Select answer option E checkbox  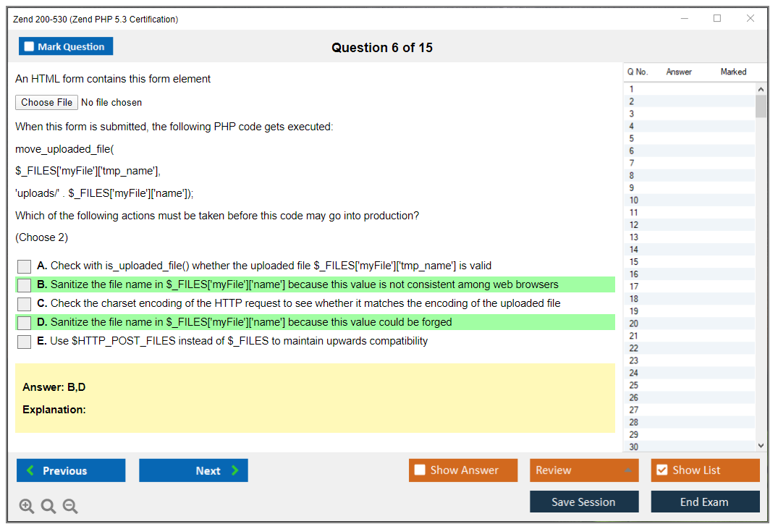coord(25,342)
